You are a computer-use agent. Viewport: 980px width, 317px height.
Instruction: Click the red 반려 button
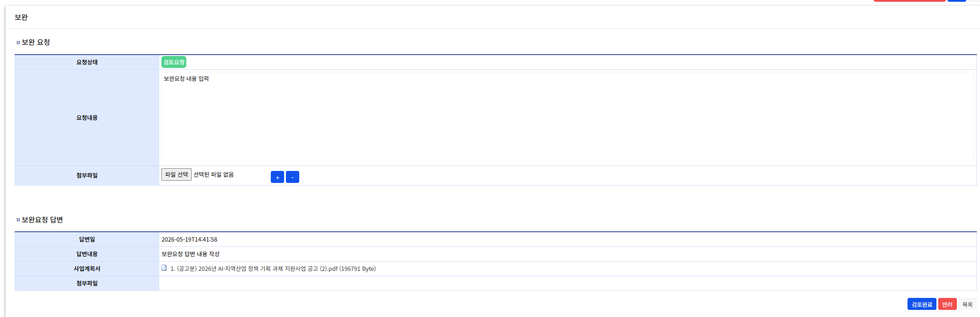[947, 304]
